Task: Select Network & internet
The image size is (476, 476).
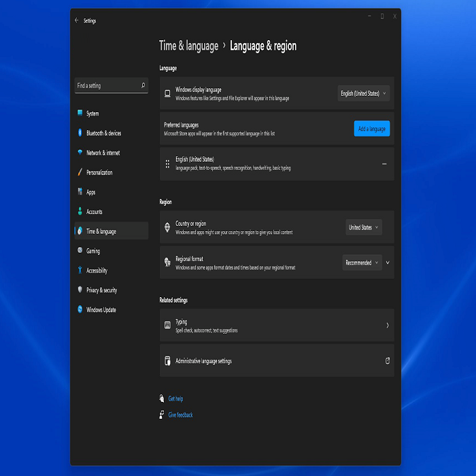Action: (x=112, y=152)
